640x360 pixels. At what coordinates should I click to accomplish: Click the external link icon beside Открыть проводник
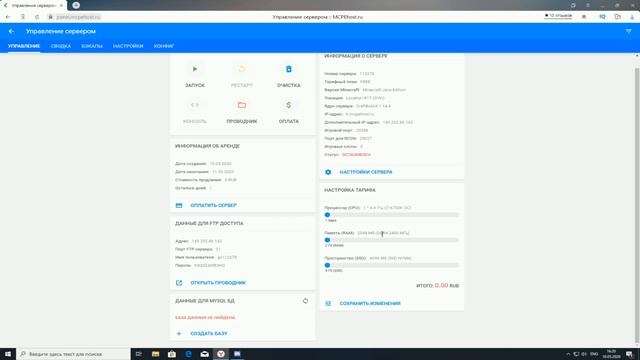179,283
